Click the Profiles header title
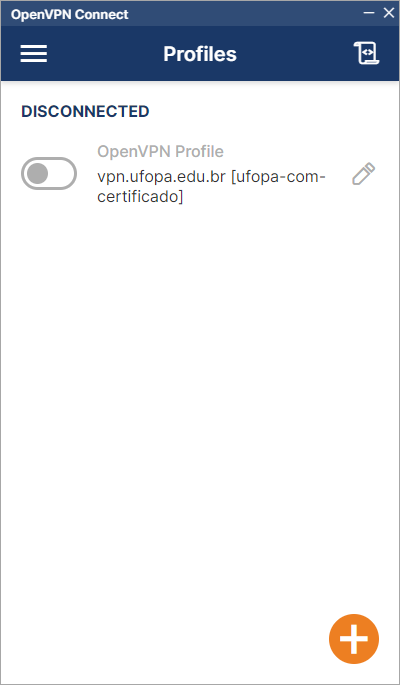Screen dimensions: 400x685 pyautogui.click(x=200, y=54)
